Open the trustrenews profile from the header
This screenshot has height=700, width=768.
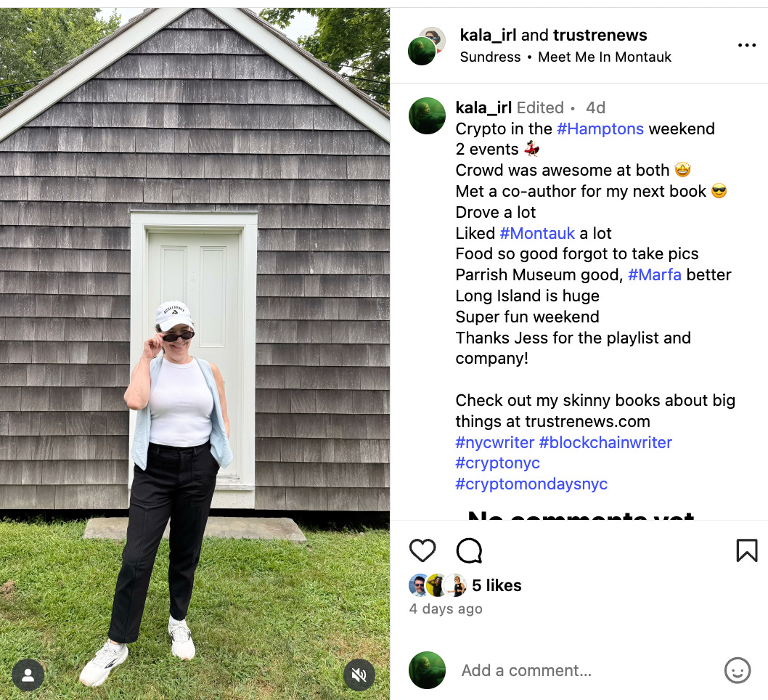tap(600, 35)
